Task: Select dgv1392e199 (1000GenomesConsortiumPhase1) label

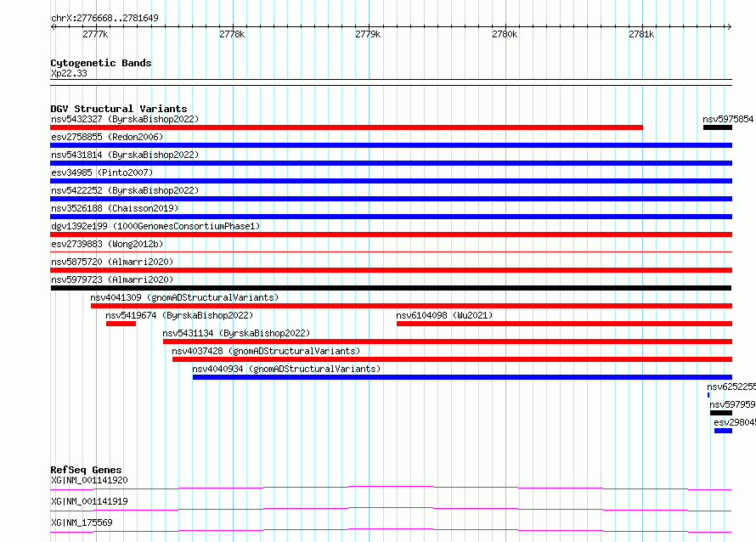Action: click(x=155, y=226)
